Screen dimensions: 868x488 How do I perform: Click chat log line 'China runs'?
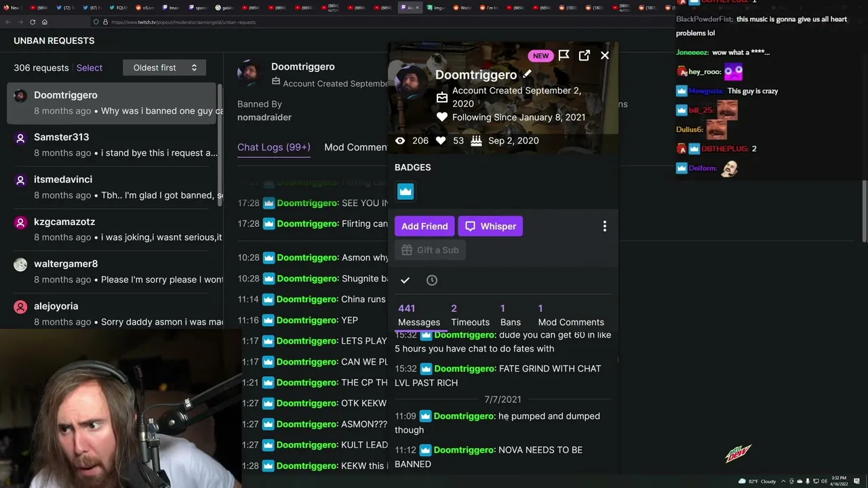[312, 300]
